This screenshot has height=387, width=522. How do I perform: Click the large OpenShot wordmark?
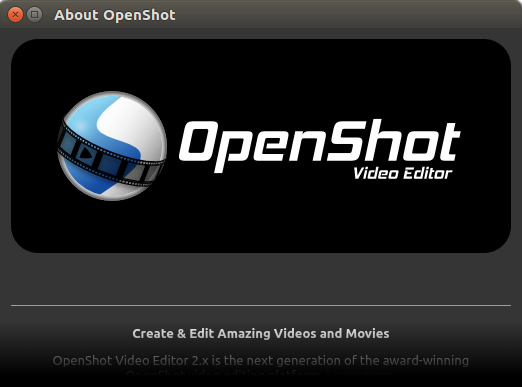tap(320, 145)
